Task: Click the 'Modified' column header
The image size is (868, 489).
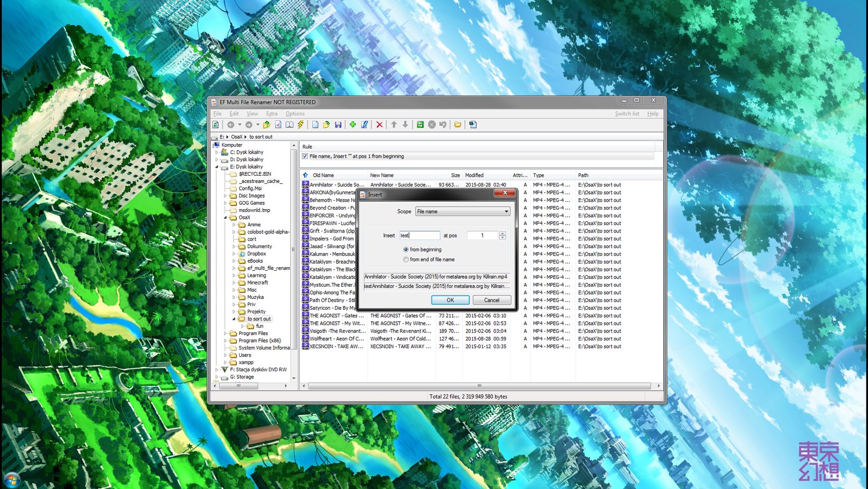Action: coord(486,175)
